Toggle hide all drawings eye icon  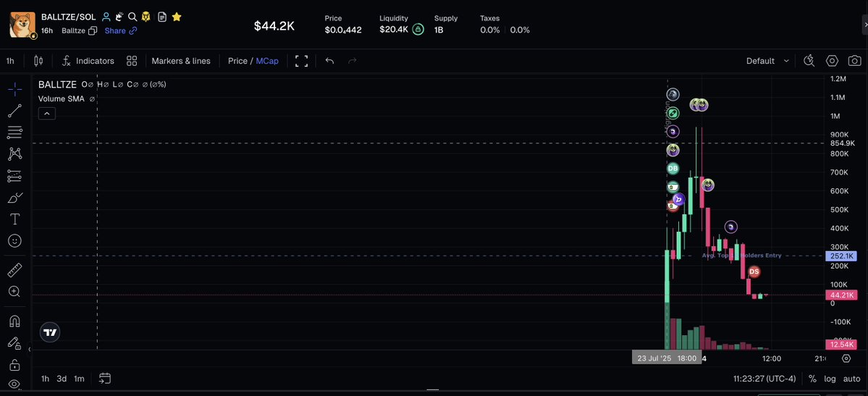coord(15,384)
